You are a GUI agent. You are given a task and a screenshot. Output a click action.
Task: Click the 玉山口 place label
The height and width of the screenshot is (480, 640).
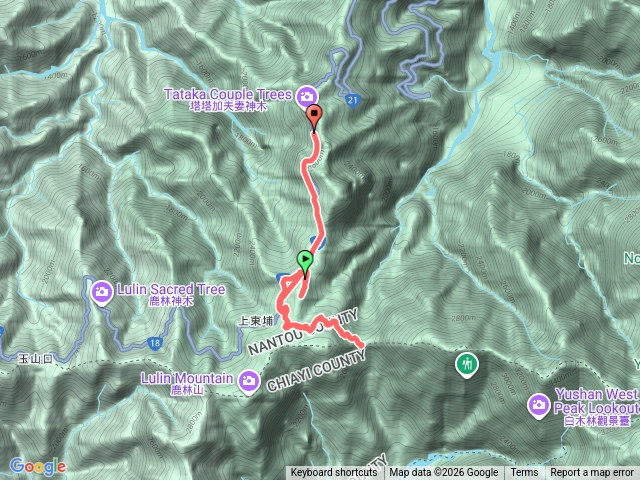[36, 359]
